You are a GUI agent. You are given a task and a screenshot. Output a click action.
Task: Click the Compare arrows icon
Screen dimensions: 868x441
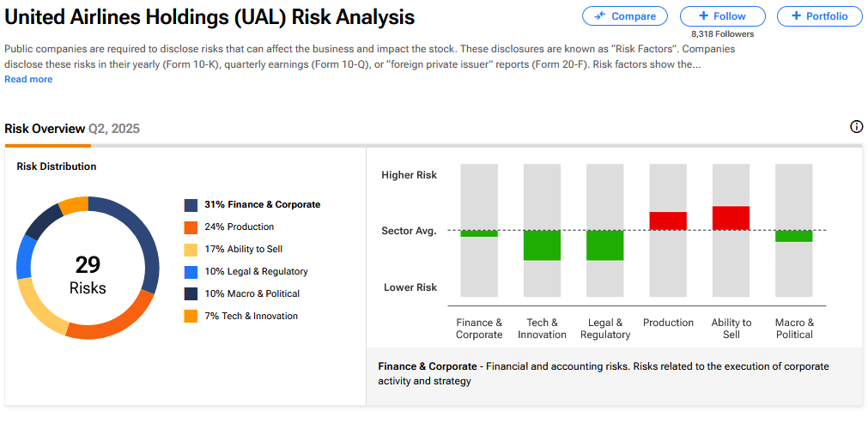pyautogui.click(x=599, y=16)
